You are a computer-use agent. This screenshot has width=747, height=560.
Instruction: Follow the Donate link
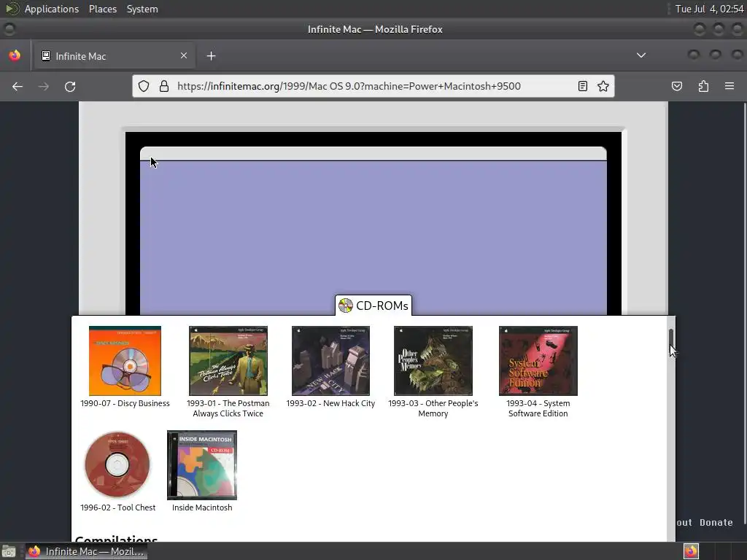716,522
